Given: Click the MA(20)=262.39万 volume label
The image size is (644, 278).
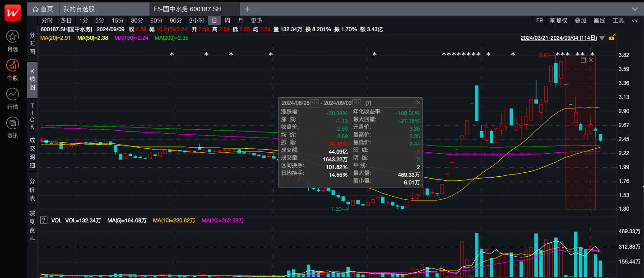Looking at the screenshot, I should tap(222, 221).
